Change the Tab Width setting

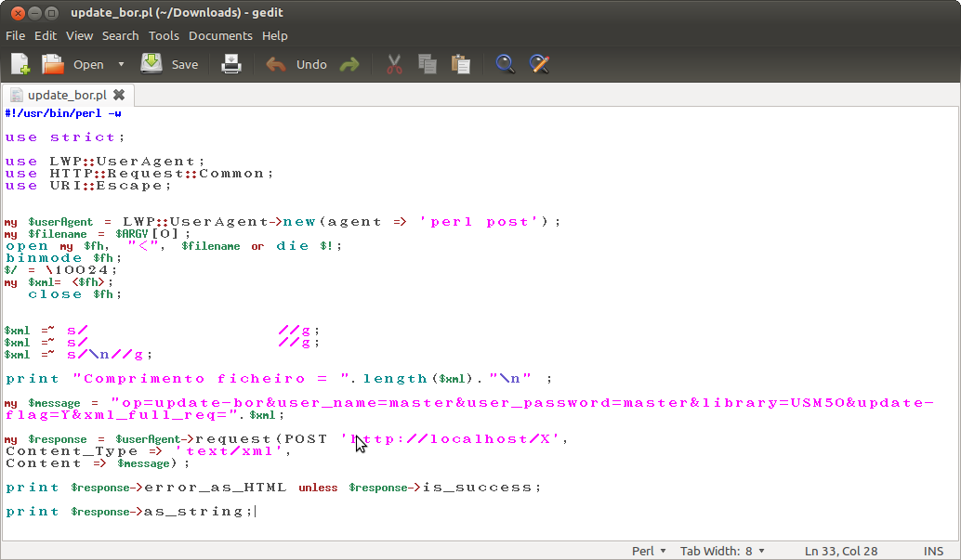(x=722, y=551)
